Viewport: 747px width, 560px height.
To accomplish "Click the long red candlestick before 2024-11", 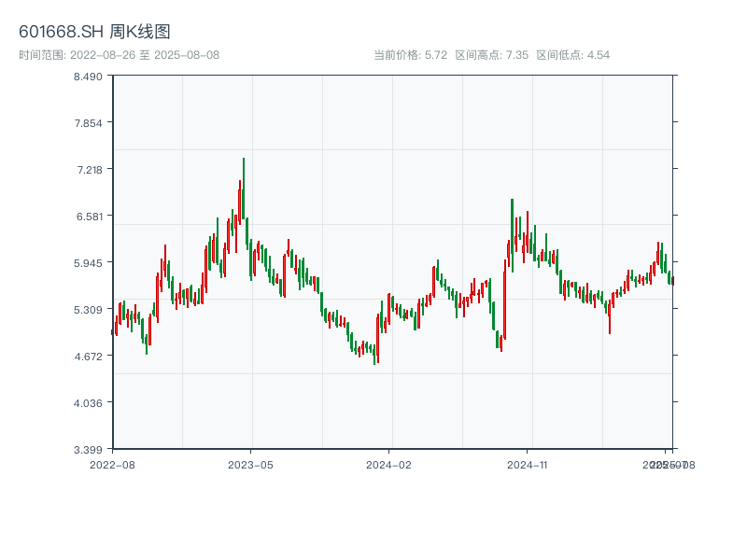I will pos(504,299).
